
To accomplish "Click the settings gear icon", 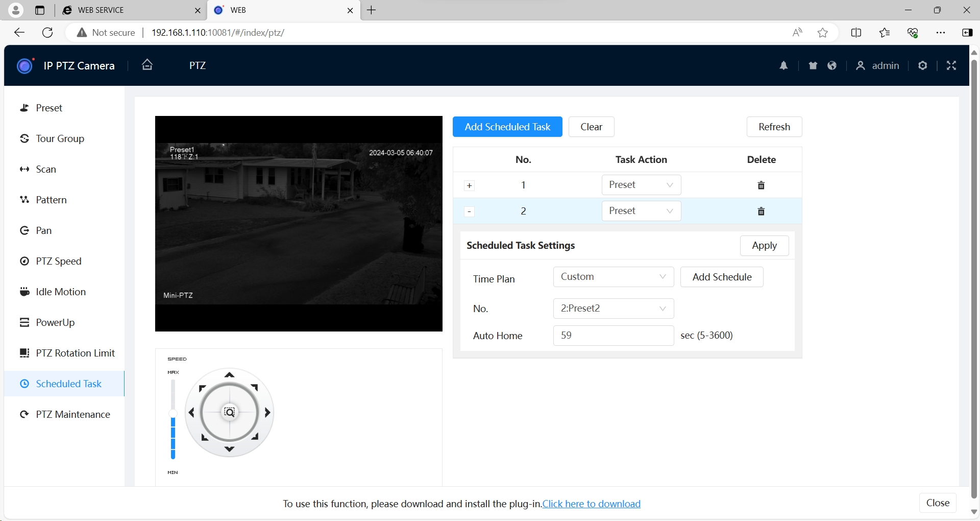I will coord(922,65).
